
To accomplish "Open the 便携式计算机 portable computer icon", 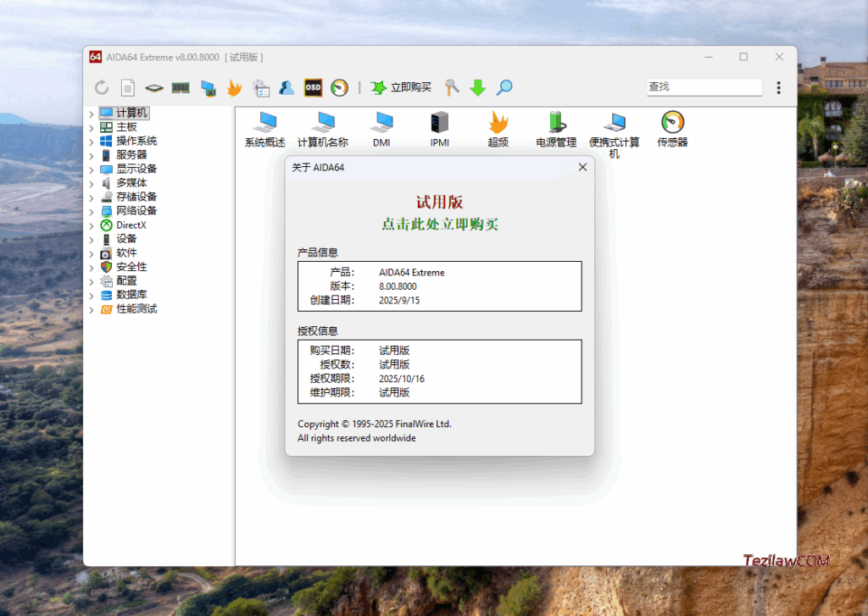I will [x=615, y=135].
